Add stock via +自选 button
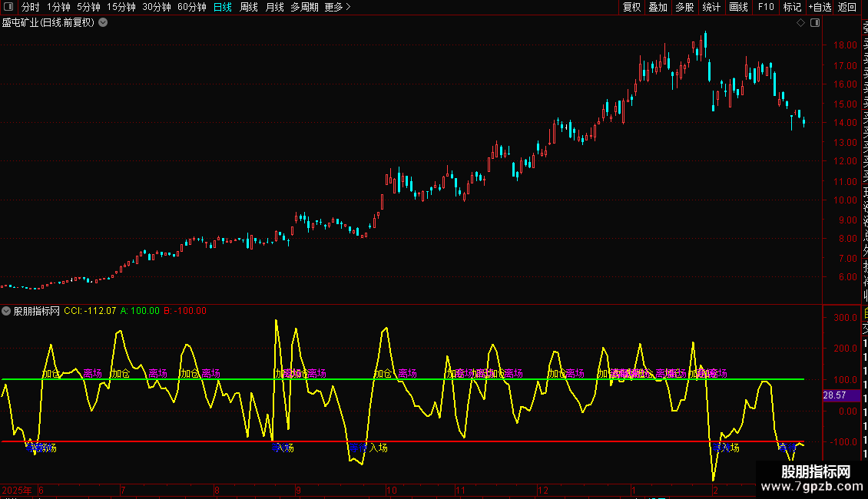This screenshot has height=499, width=868. coord(820,7)
